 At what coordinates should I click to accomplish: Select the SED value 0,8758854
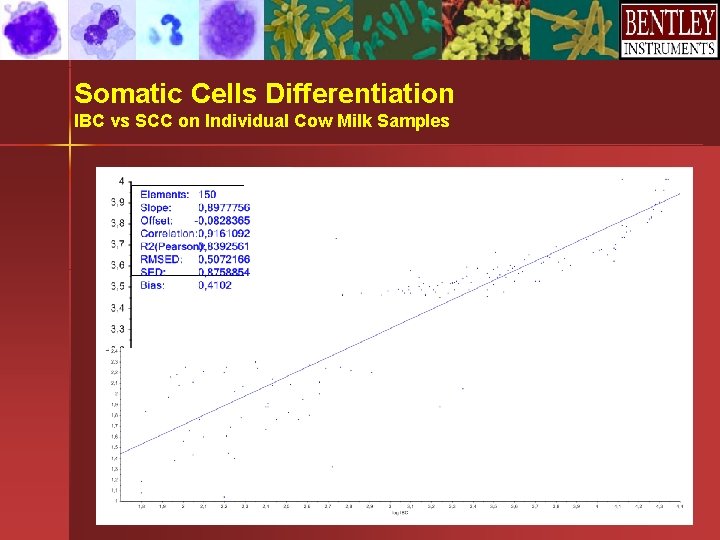pos(224,272)
